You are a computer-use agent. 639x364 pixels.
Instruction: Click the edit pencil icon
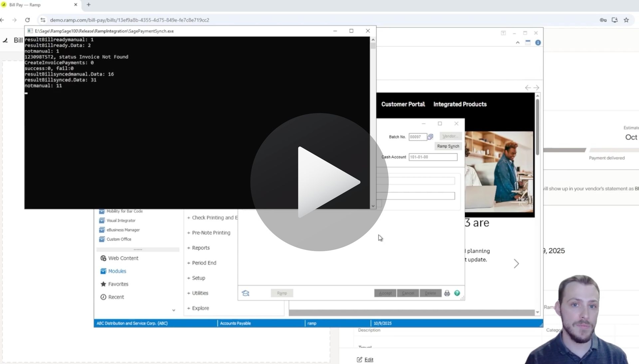point(359,360)
